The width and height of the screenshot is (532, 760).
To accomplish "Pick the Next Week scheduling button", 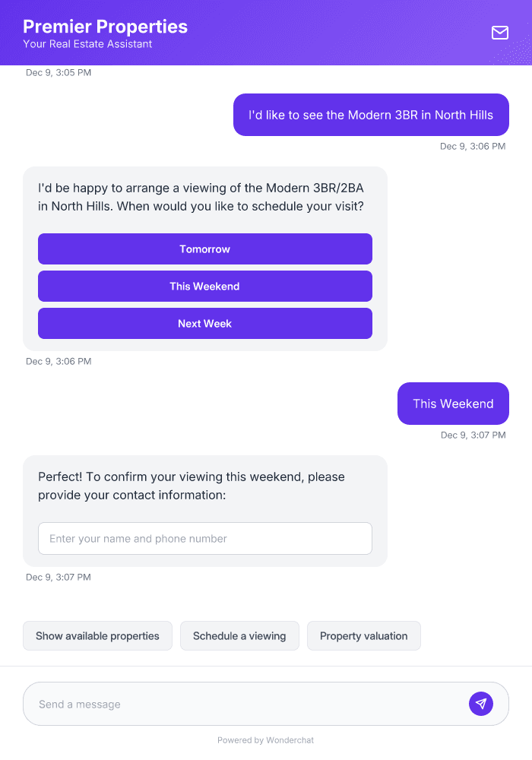I will 205,323.
